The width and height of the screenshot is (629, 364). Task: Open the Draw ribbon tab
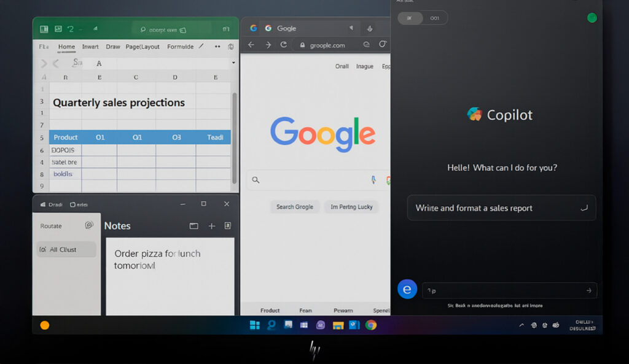point(113,47)
